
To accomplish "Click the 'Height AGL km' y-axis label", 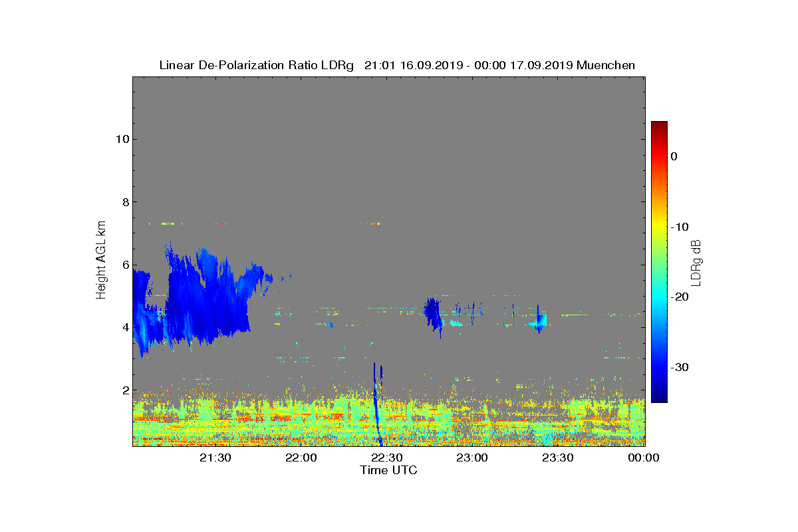I will tap(101, 261).
